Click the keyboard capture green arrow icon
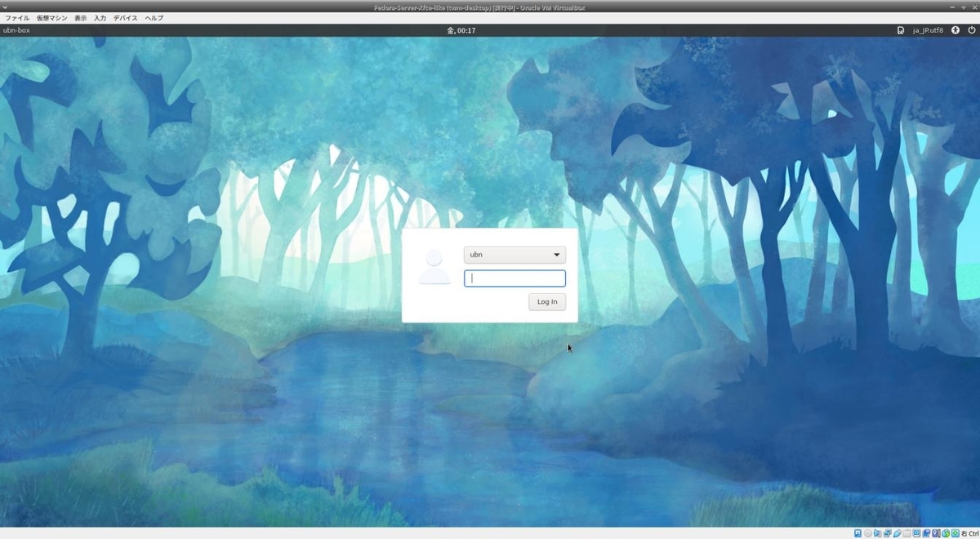The width and height of the screenshot is (980, 539). point(955,533)
